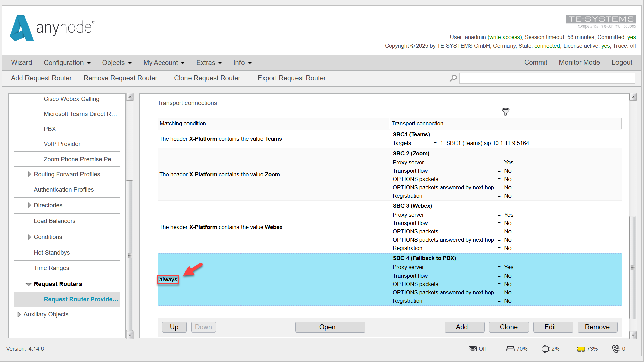Click the disk usage icon showing 70%
The image size is (644, 362).
click(x=511, y=349)
